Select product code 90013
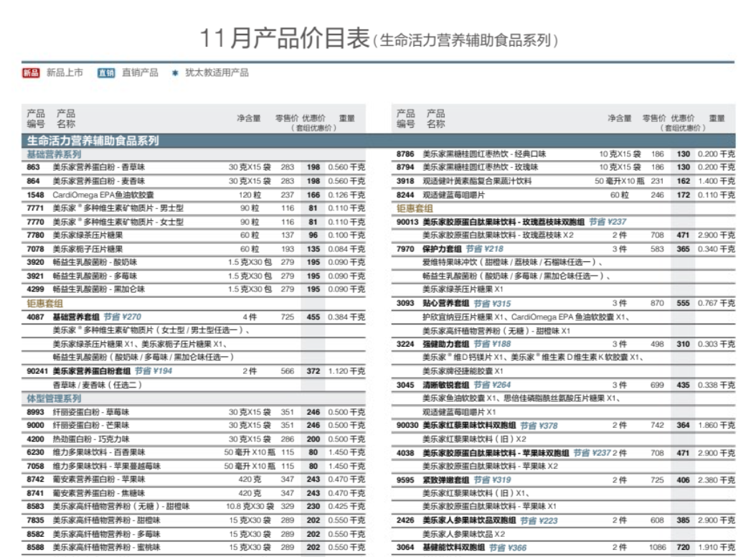The image size is (756, 557). [407, 222]
